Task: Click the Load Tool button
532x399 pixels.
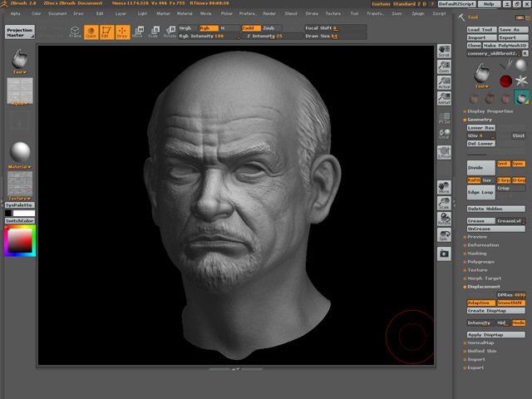Action: [481, 29]
